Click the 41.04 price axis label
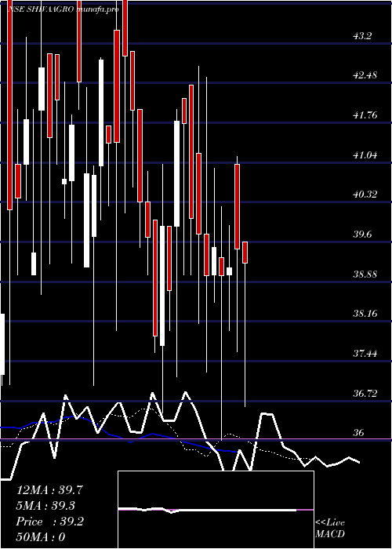The width and height of the screenshot is (392, 549). (x=365, y=155)
